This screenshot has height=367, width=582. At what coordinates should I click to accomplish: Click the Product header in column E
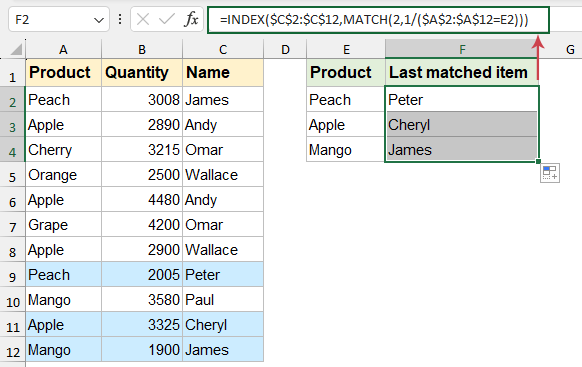[346, 73]
